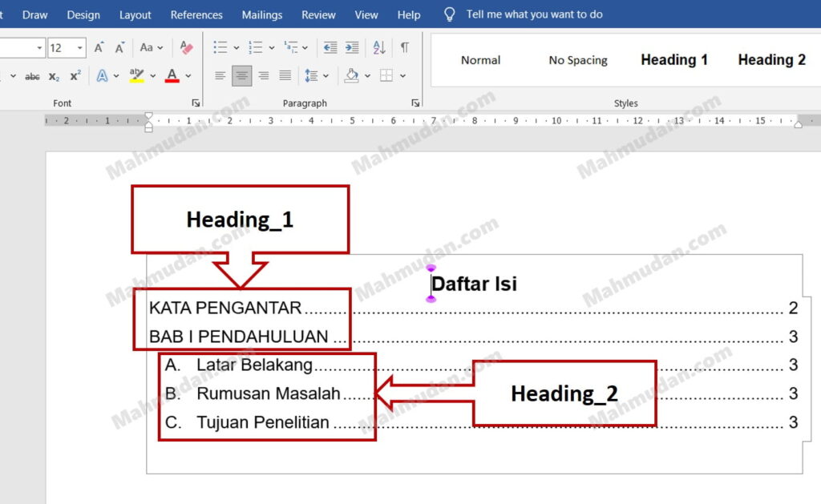The width and height of the screenshot is (821, 504).
Task: Toggle Show/Hide paragraph marks
Action: click(405, 48)
